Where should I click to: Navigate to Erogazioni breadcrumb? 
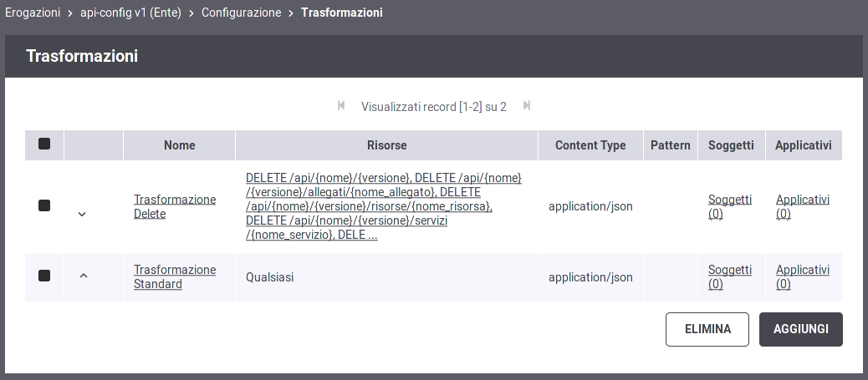pyautogui.click(x=33, y=13)
